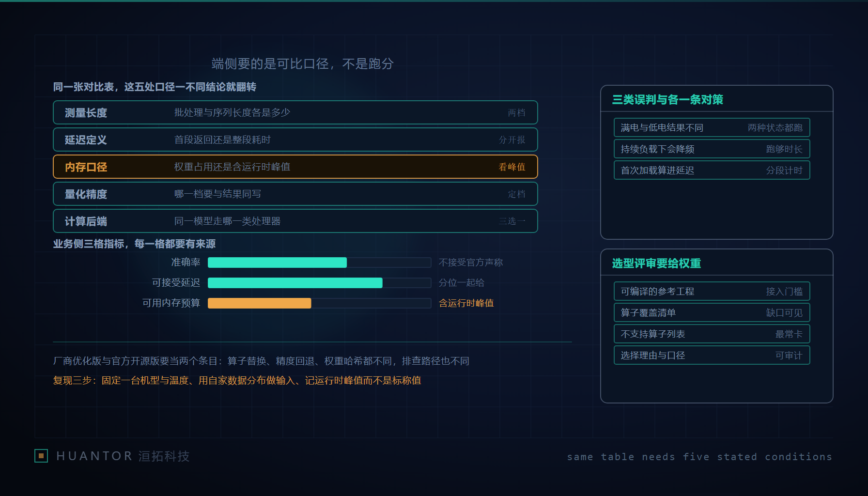Click the description 哪一档要与结果同写

217,194
